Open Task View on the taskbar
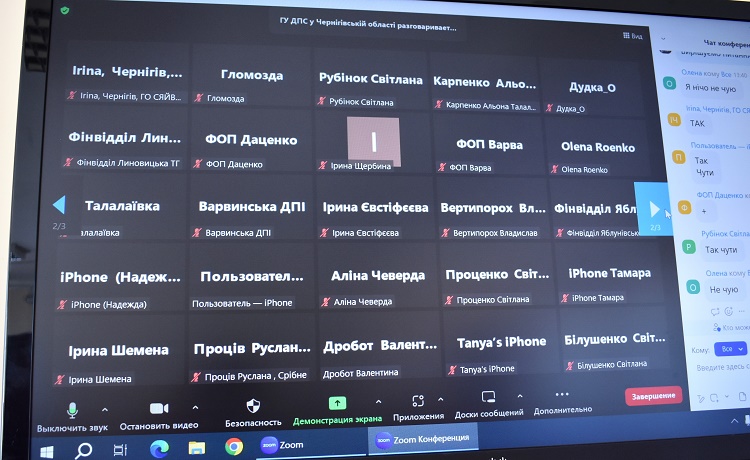750x460 pixels. tap(120, 449)
